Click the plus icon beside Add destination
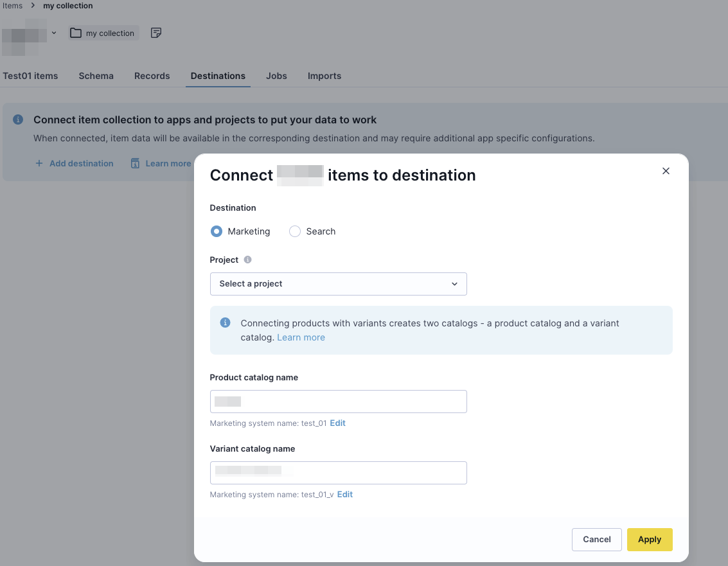 click(39, 163)
